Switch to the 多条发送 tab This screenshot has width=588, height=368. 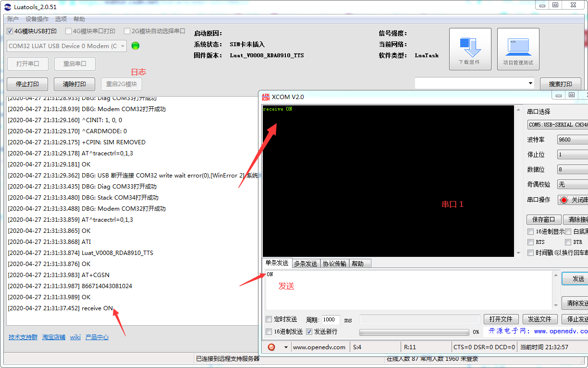coord(306,264)
